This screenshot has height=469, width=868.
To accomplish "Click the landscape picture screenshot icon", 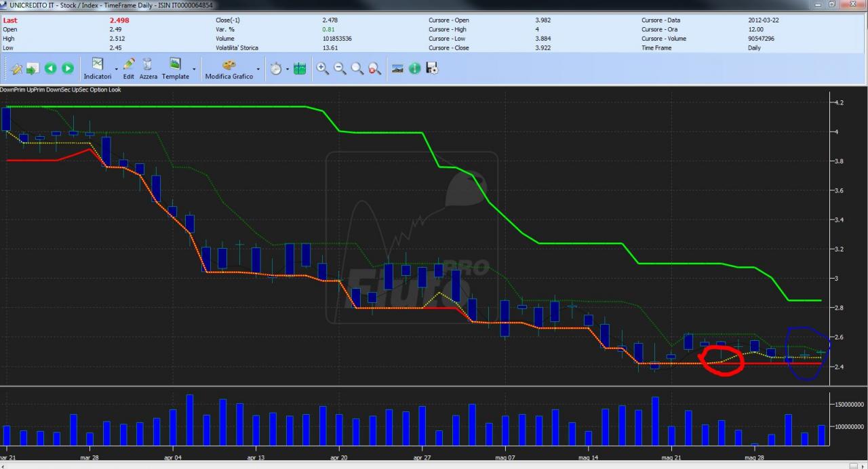I will coord(397,68).
